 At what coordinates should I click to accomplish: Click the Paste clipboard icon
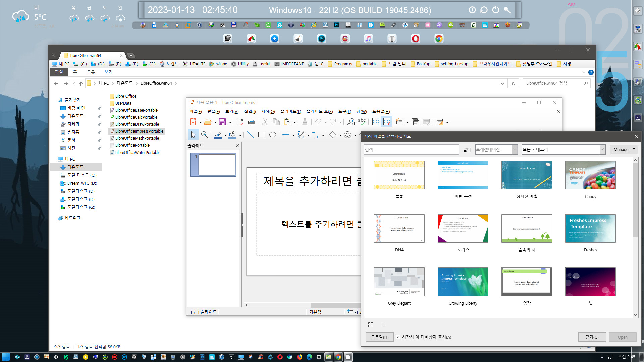pyautogui.click(x=287, y=122)
